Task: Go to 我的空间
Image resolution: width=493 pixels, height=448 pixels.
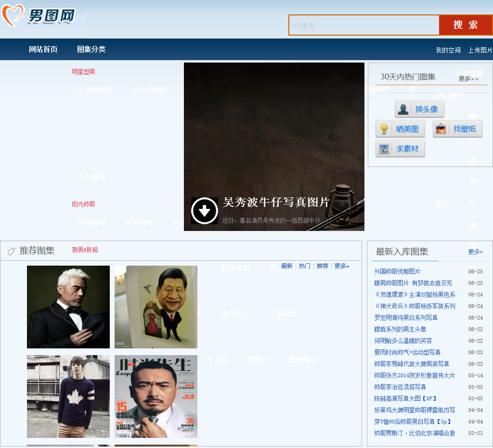Action: pyautogui.click(x=448, y=50)
